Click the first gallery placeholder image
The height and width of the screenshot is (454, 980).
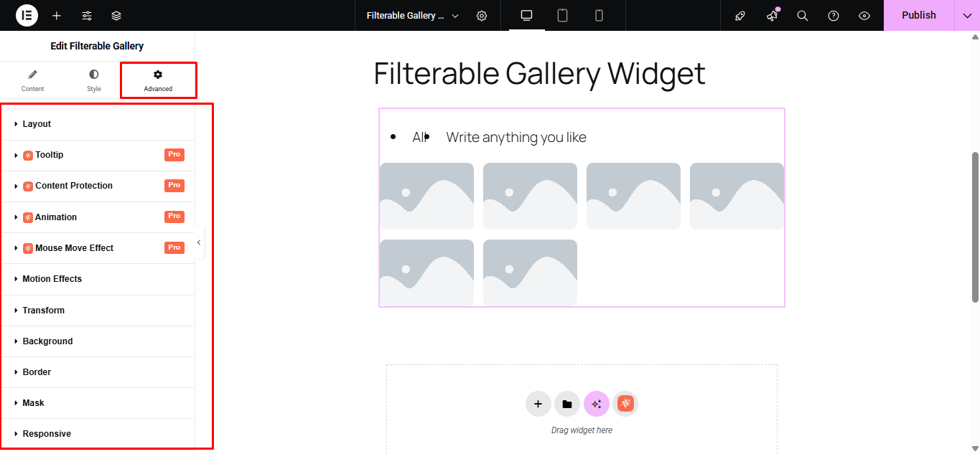426,196
